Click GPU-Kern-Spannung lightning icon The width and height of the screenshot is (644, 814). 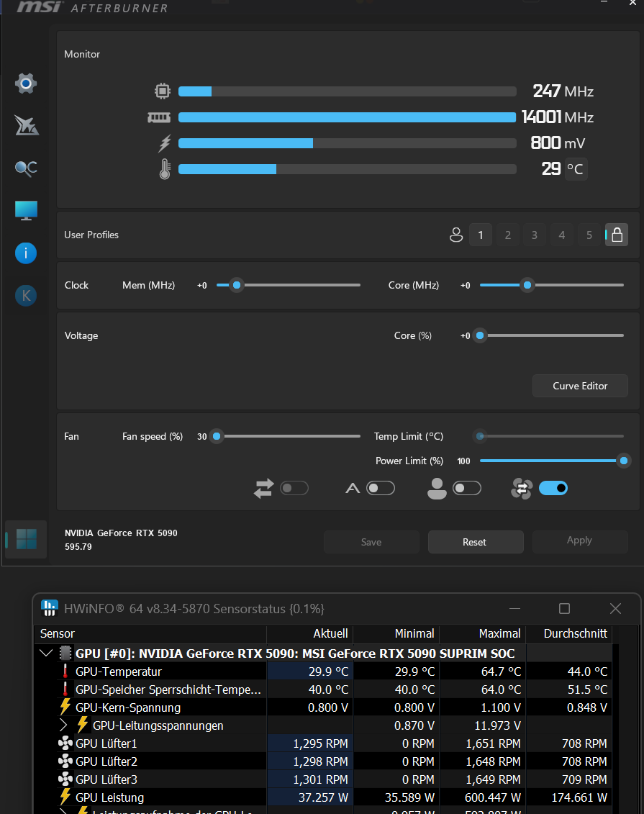coord(65,707)
